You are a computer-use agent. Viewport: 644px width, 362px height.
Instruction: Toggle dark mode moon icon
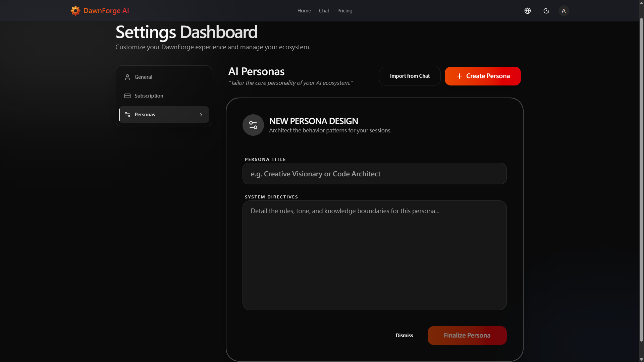click(546, 11)
